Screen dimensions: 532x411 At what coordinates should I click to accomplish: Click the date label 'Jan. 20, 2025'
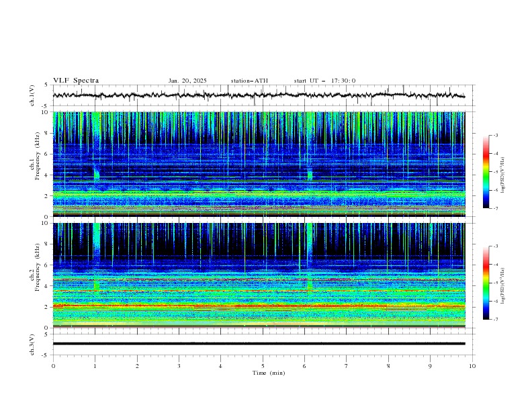pos(187,81)
